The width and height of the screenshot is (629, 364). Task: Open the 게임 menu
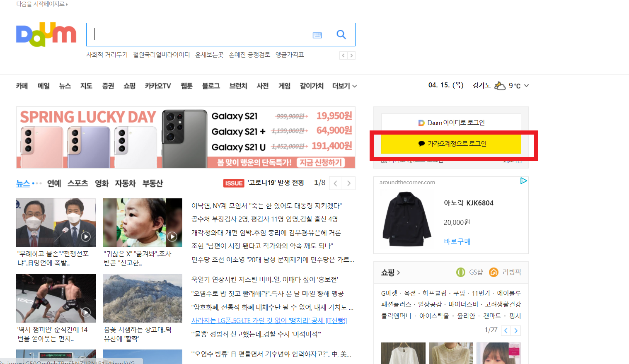(284, 86)
